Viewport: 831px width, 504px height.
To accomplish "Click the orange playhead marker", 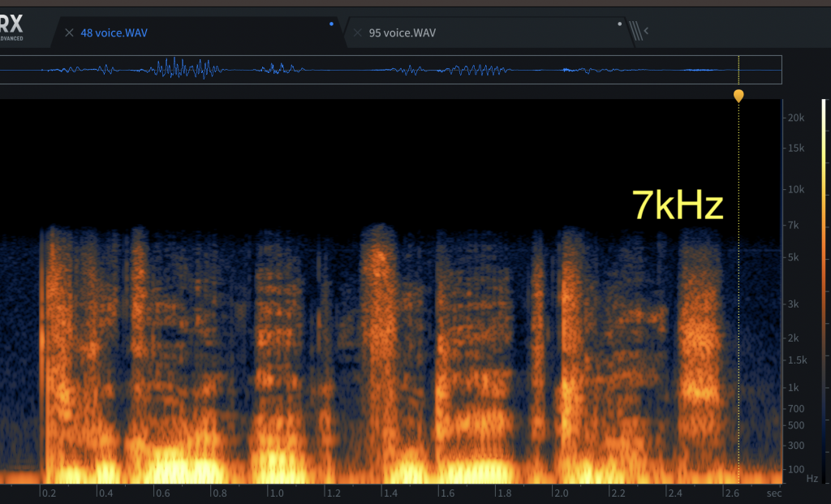I will click(x=738, y=96).
